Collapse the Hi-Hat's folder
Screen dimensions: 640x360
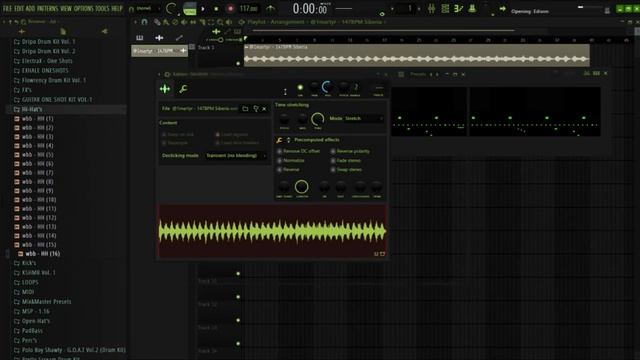(x=28, y=109)
